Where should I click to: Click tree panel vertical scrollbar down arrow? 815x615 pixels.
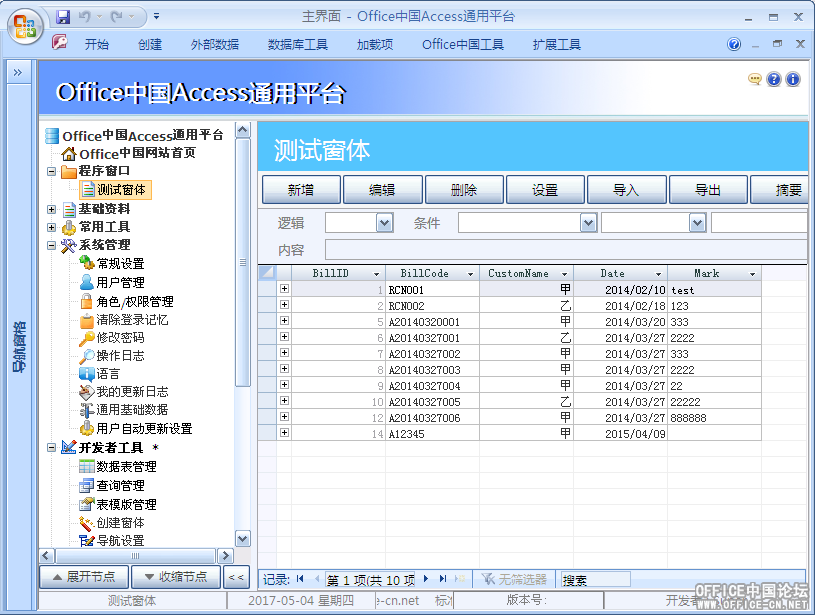pyautogui.click(x=243, y=539)
